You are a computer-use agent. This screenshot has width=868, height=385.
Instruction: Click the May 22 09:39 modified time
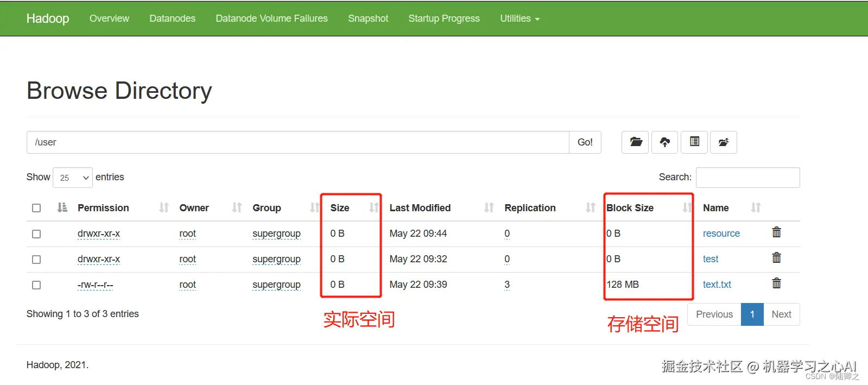418,285
